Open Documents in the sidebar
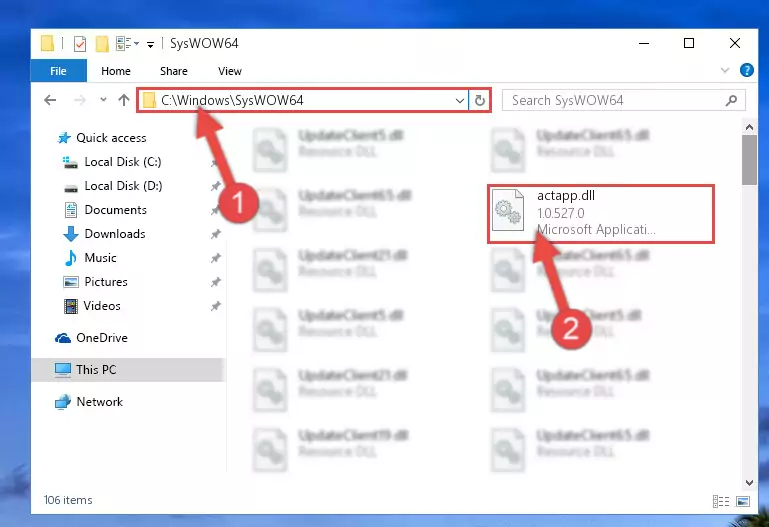The image size is (769, 527). (116, 210)
